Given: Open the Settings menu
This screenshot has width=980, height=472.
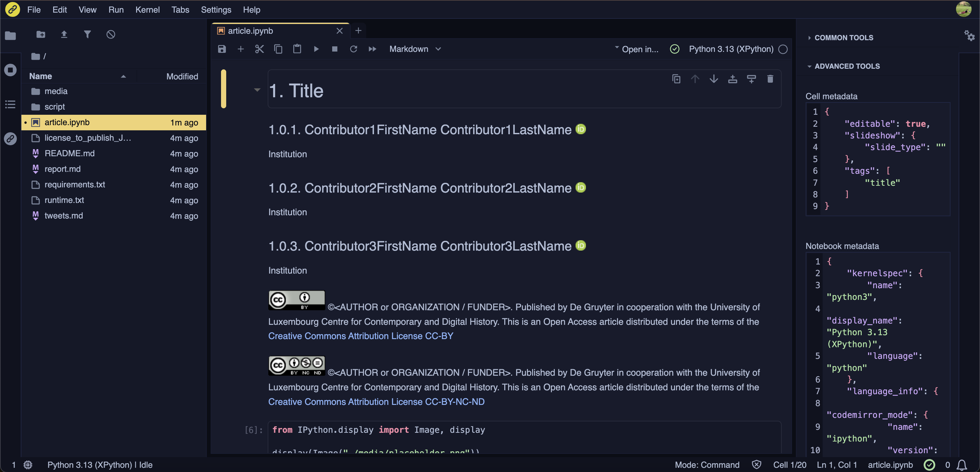Looking at the screenshot, I should tap(216, 10).
